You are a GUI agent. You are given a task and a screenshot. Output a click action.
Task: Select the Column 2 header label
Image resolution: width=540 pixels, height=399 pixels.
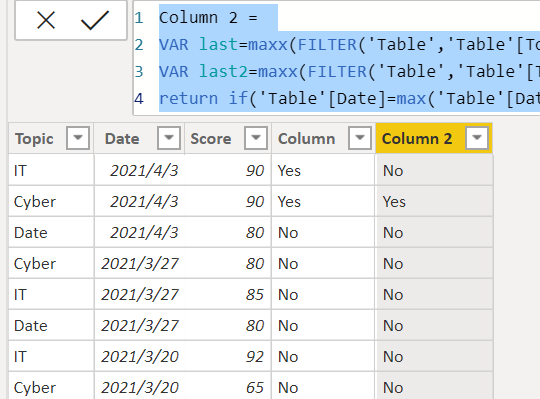(417, 139)
